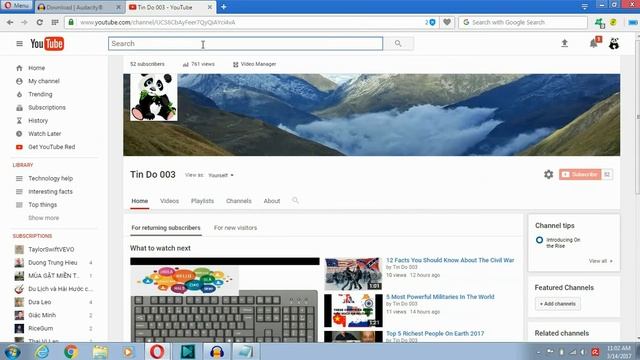Open RiceGum subscription
Viewport: 640px width, 360px height.
(40, 328)
